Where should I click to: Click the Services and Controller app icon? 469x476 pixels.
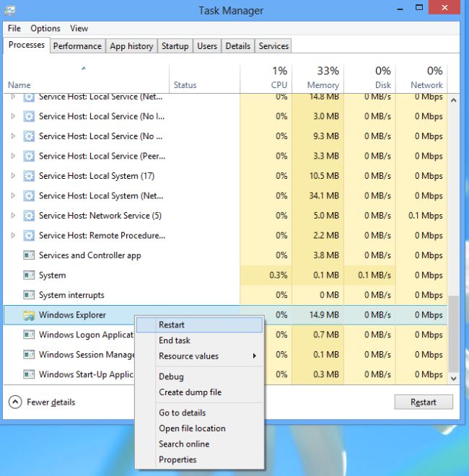(x=29, y=255)
